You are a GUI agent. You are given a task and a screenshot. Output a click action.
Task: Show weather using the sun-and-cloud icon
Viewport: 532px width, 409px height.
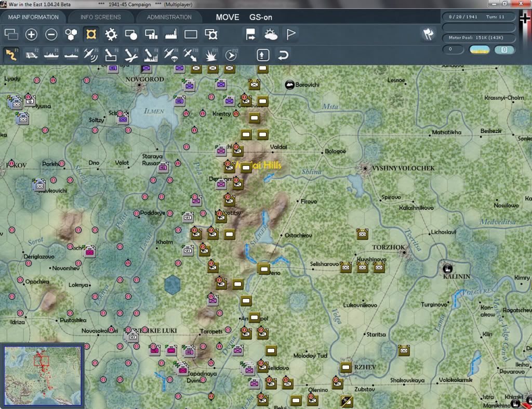270,34
